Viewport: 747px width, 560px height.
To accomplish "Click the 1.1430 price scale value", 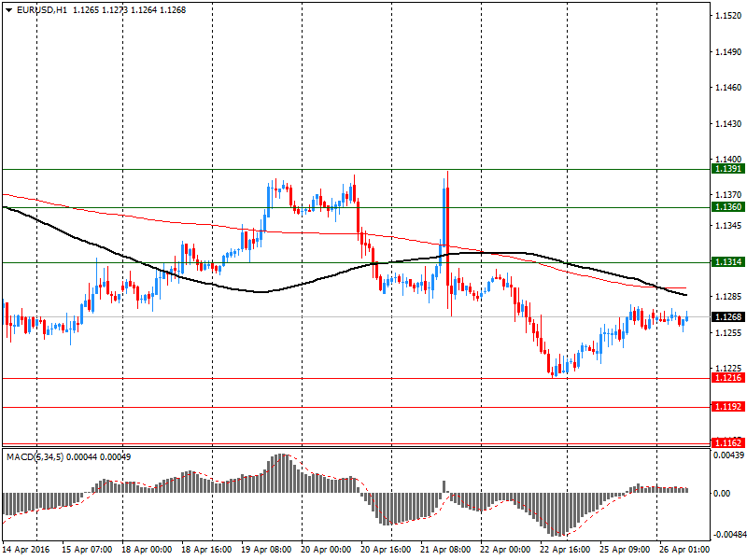I will (x=728, y=124).
